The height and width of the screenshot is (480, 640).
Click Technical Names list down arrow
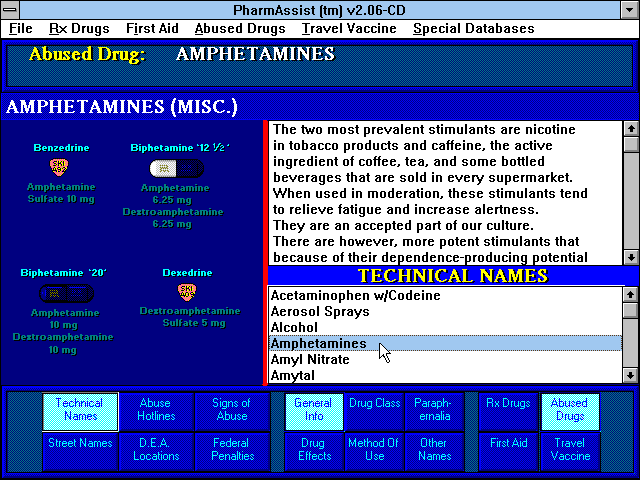click(630, 375)
